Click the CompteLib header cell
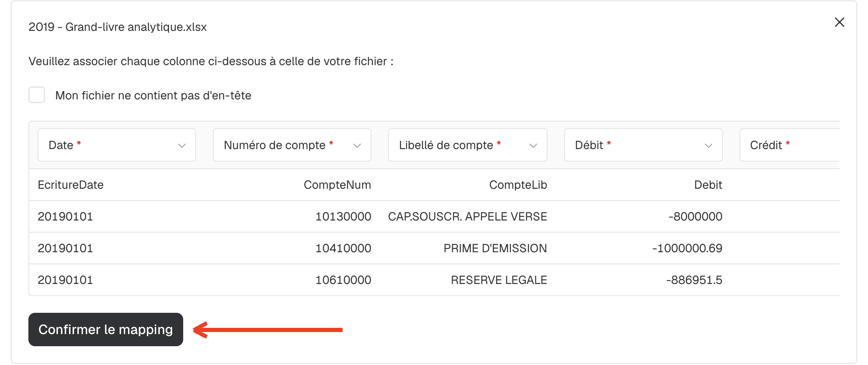This screenshot has width=868, height=365. pyautogui.click(x=518, y=185)
